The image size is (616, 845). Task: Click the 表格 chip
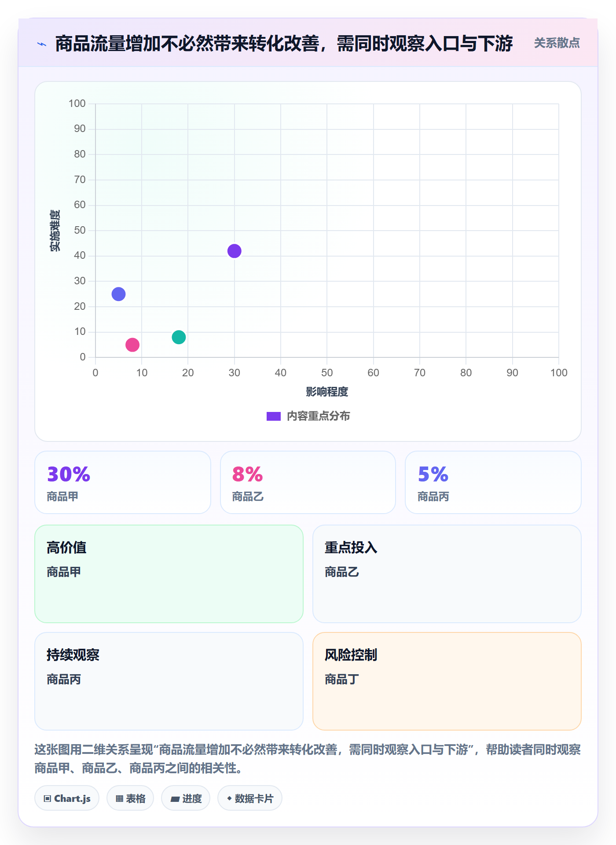pyautogui.click(x=130, y=798)
